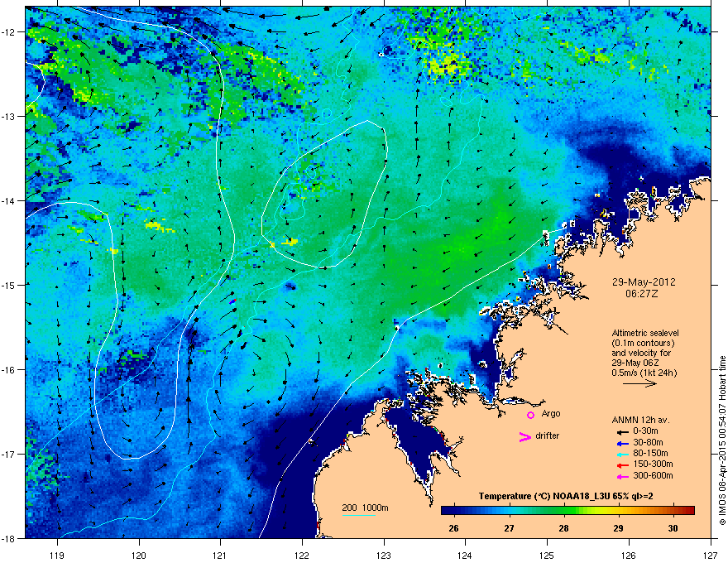This screenshot has height=563, width=728.
Task: Click the '150-300m' depth label
Action: 653,464
